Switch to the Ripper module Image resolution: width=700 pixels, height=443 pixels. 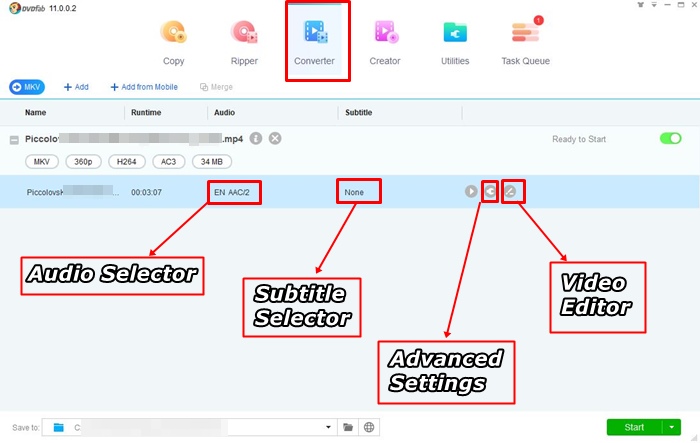tap(244, 43)
